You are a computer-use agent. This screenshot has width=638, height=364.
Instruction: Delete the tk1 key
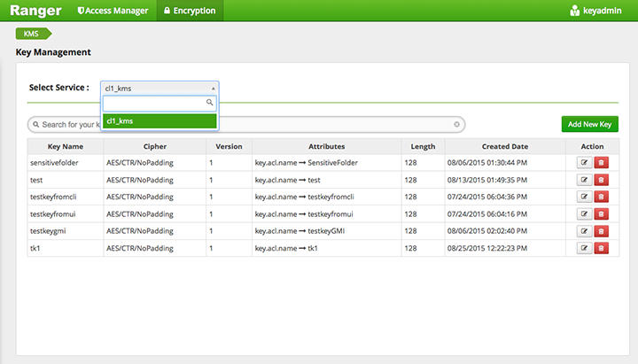tap(602, 248)
